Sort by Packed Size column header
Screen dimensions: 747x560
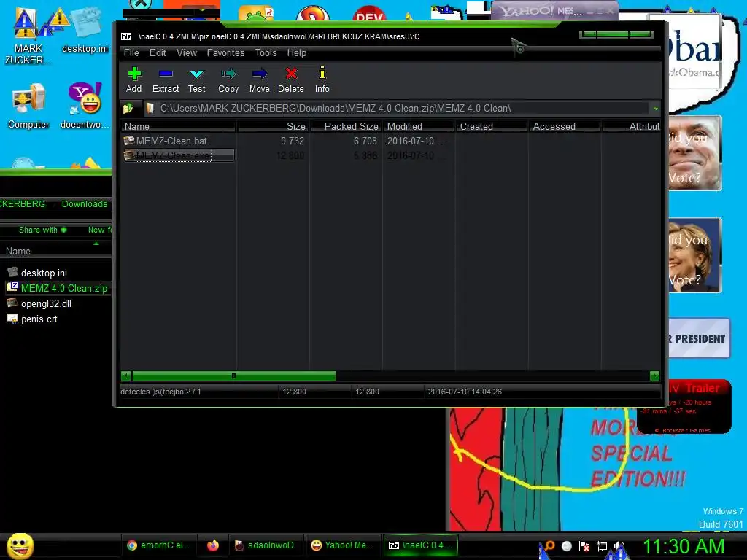click(x=347, y=126)
